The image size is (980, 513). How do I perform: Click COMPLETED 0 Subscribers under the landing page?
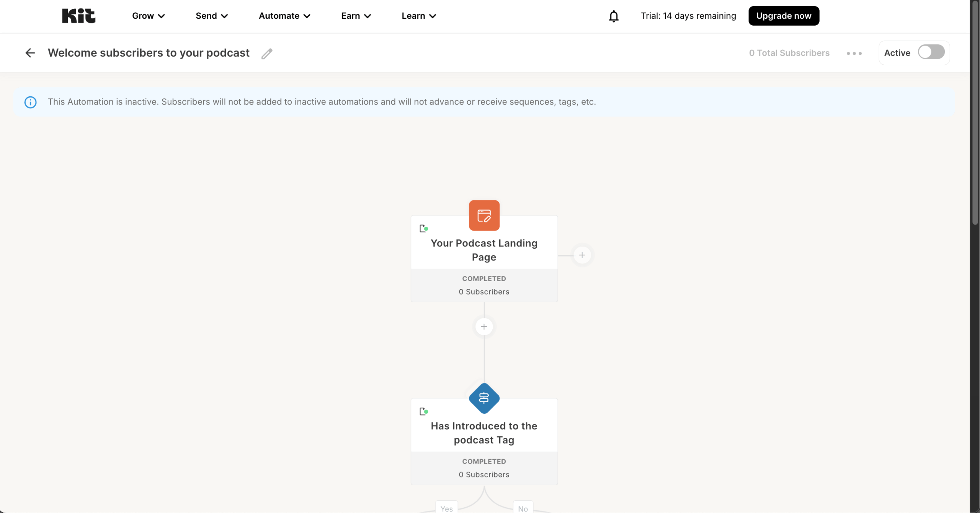pyautogui.click(x=484, y=285)
